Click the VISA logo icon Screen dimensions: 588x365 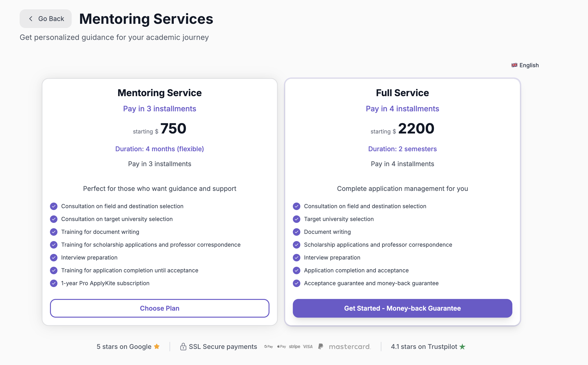[x=308, y=347]
